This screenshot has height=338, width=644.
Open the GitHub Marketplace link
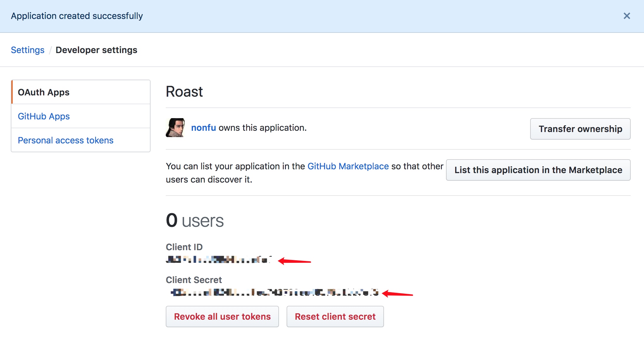[348, 166]
